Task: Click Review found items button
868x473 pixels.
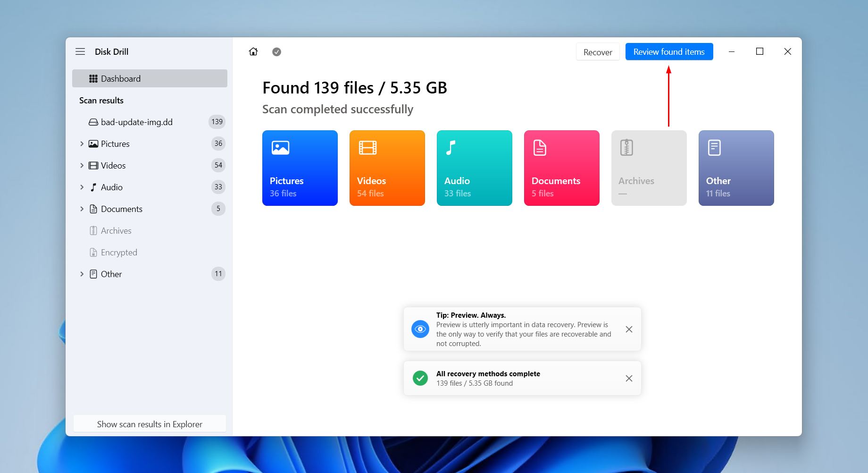Action: point(669,51)
